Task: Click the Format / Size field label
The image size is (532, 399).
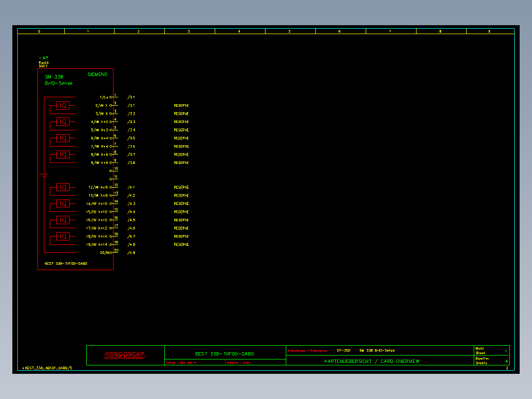Action: tap(181, 362)
